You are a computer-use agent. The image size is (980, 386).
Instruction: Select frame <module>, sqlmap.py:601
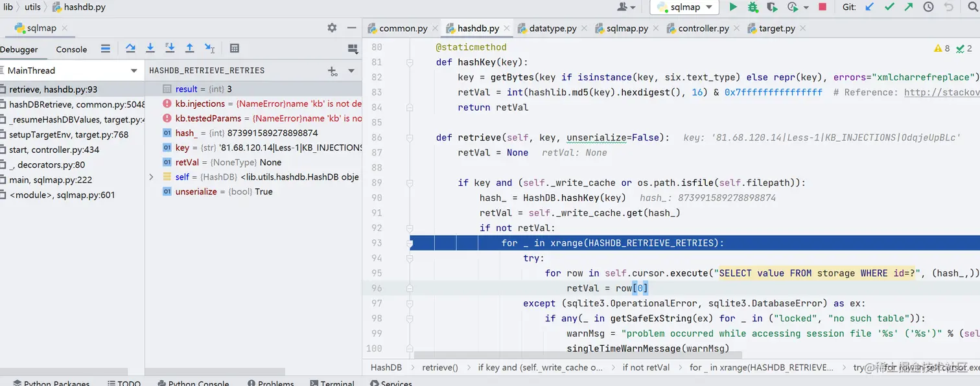pyautogui.click(x=72, y=195)
